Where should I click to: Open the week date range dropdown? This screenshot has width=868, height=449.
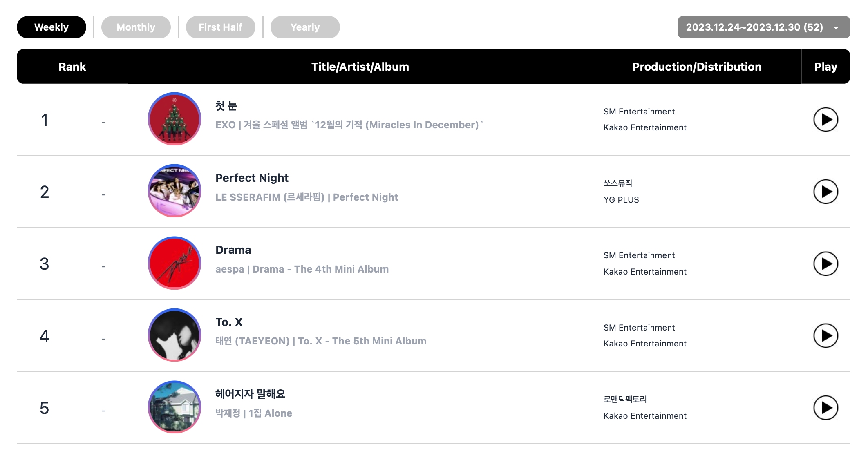763,27
